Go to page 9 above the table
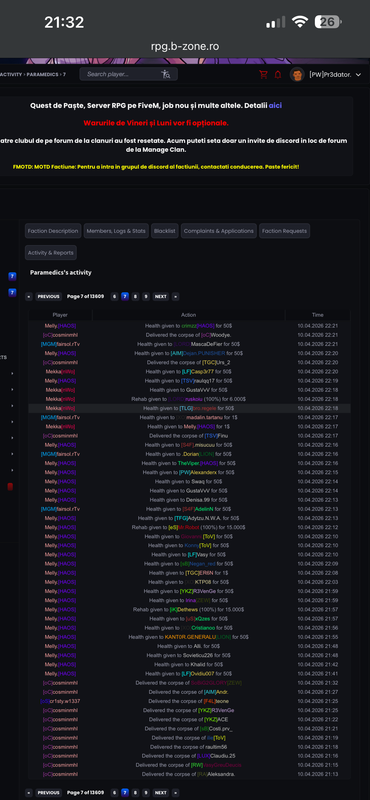This screenshot has width=370, height=800. click(x=146, y=296)
